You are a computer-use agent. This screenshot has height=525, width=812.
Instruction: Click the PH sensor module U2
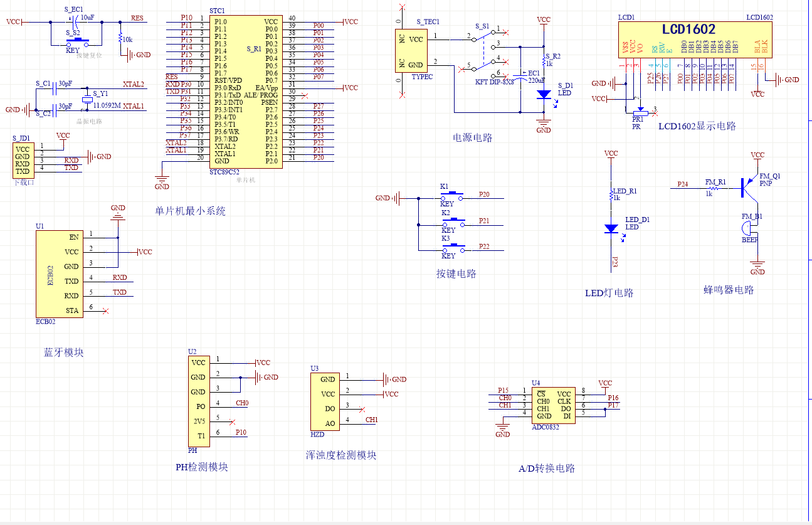pos(198,399)
